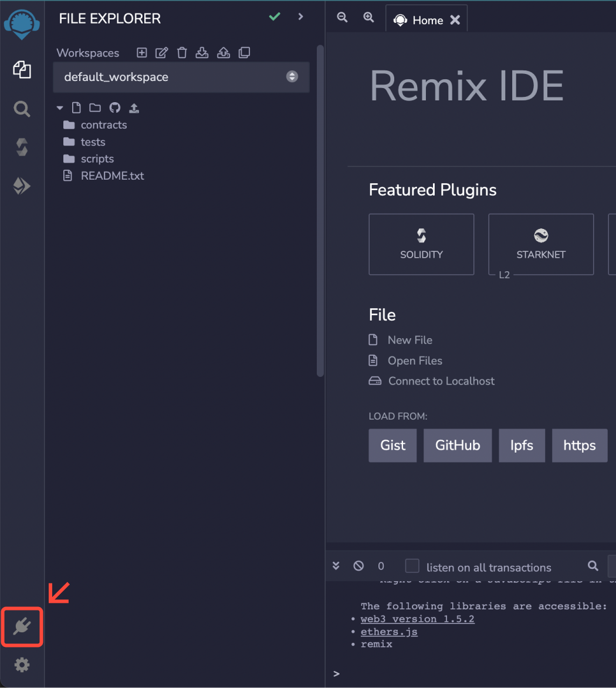Click the File Explorer panel scrollbar
The image size is (616, 688).
tap(320, 211)
